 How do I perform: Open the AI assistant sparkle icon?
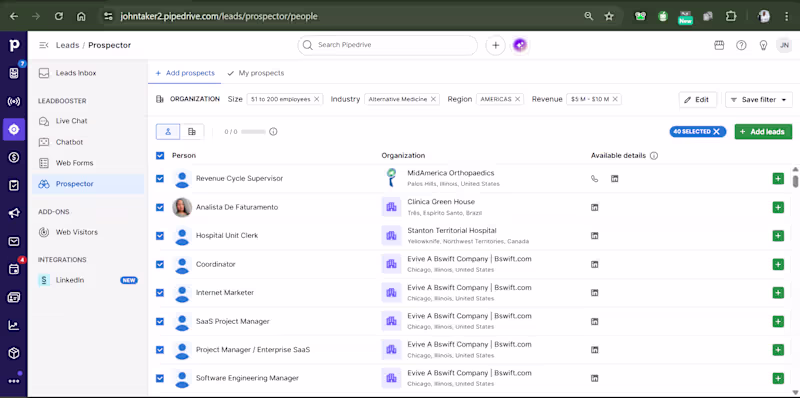519,45
